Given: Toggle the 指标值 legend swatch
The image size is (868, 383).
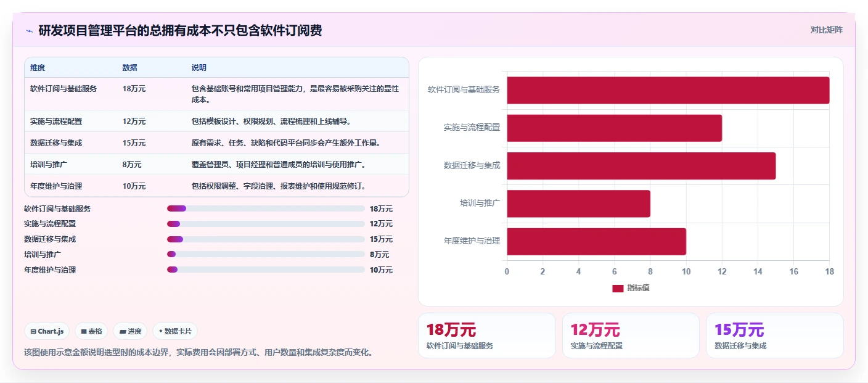Looking at the screenshot, I should [618, 289].
